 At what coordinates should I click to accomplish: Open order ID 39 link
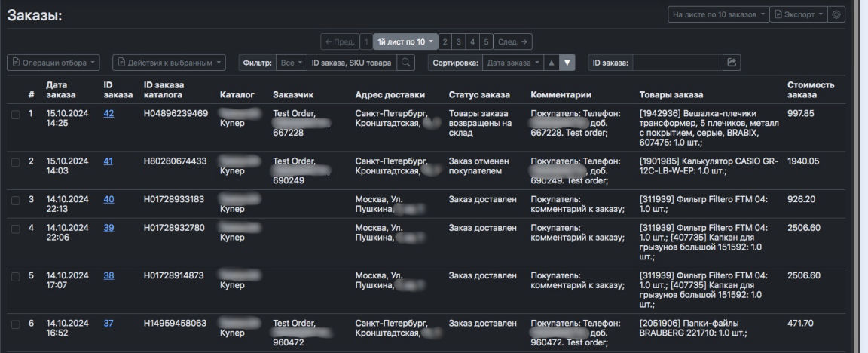click(108, 229)
